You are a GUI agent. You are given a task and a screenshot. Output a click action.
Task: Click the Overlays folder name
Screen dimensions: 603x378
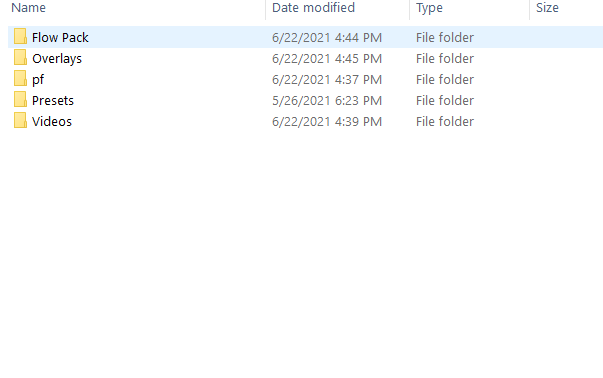point(57,58)
